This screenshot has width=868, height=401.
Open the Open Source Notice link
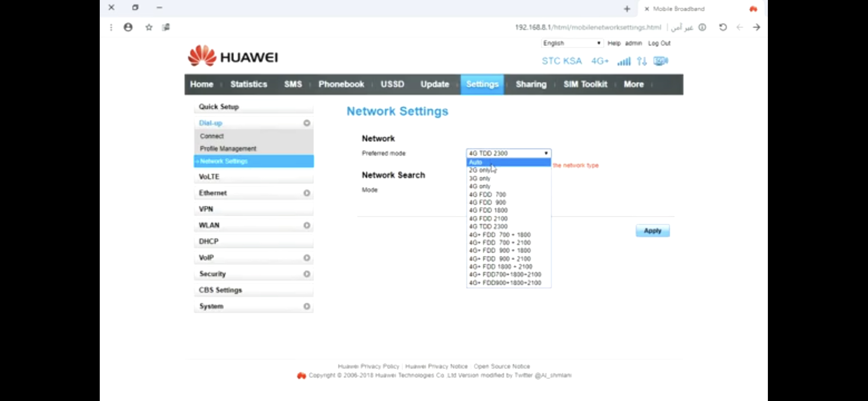pyautogui.click(x=502, y=366)
